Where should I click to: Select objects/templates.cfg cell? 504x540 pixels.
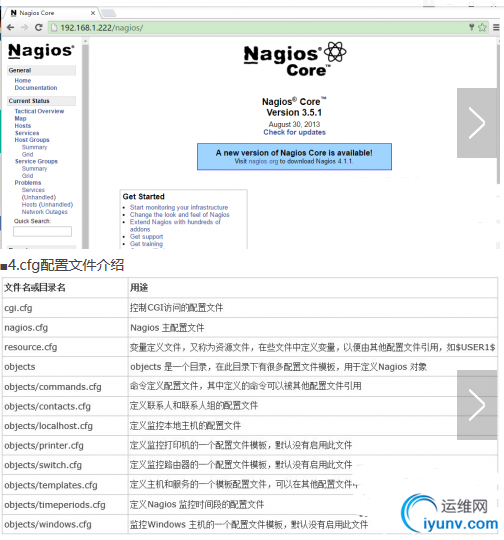pos(65,485)
